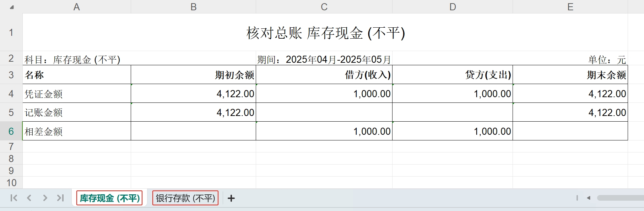Click the horizontal scrollbar thumb
Screen dimensions: 644x211
tap(620, 198)
